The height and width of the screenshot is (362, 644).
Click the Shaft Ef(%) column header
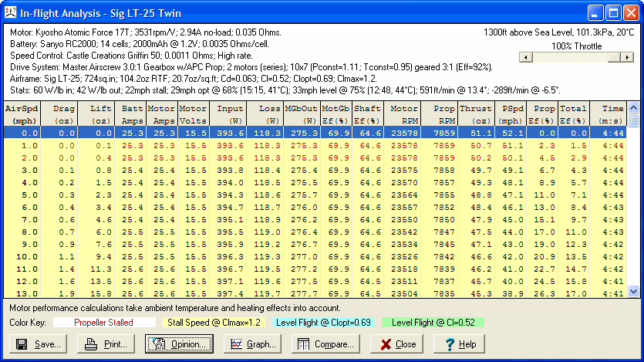click(368, 114)
